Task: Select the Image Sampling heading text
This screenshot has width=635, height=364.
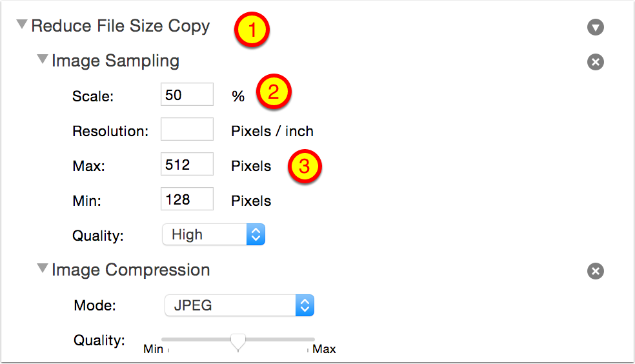Action: coord(116,61)
